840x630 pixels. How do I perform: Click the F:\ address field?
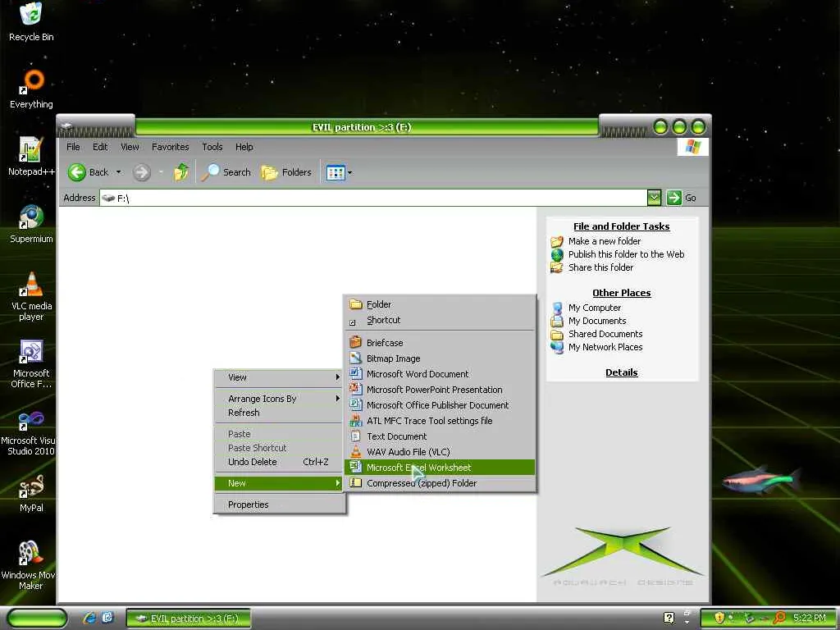point(373,198)
